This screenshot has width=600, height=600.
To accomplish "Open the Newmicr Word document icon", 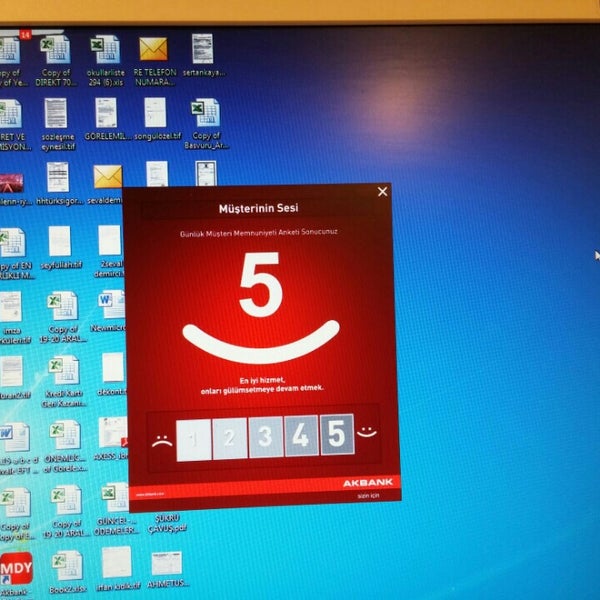I will 109,311.
